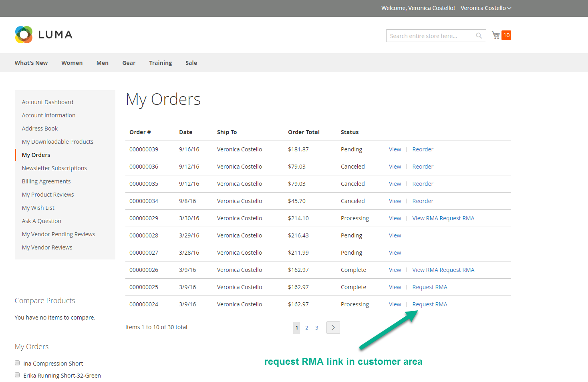Click current page number 1
Image resolution: width=588 pixels, height=382 pixels.
point(297,328)
